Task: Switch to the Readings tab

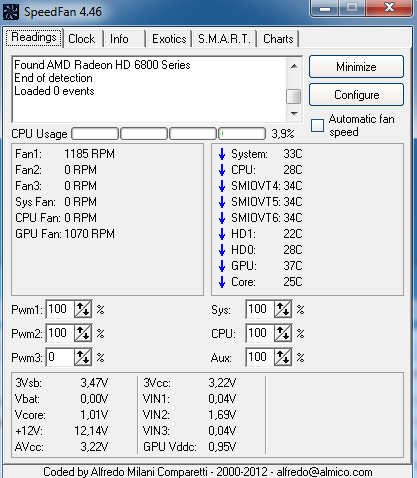Action: click(34, 37)
